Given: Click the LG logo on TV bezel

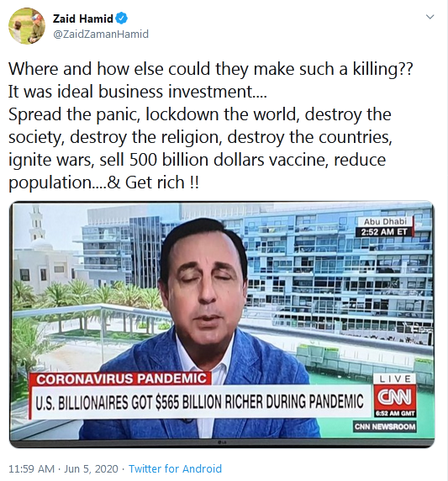Looking at the screenshot, I should 222,442.
